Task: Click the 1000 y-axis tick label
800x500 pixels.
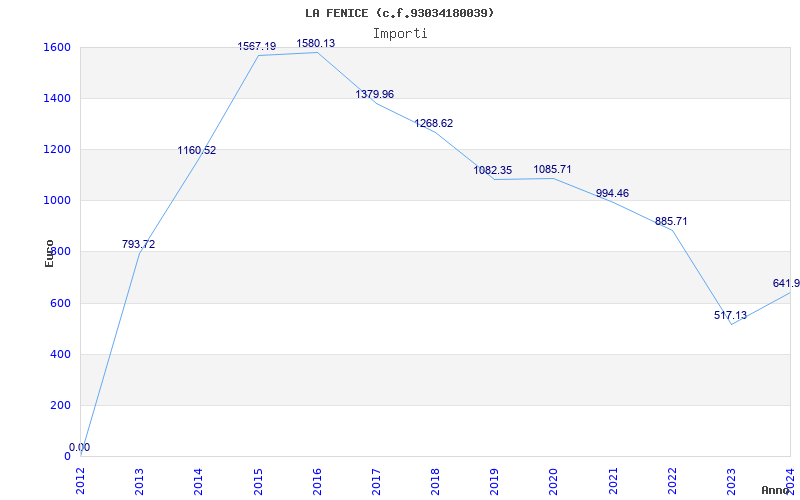Action: [x=57, y=201]
